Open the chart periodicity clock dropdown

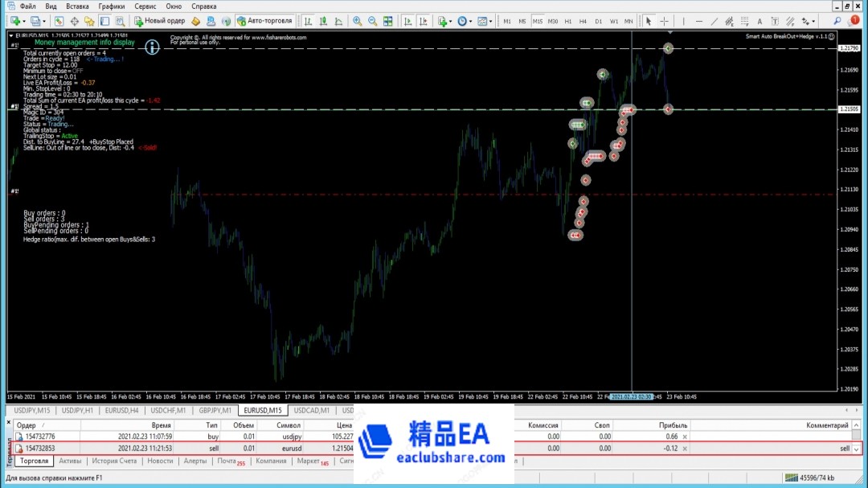pyautogui.click(x=470, y=21)
